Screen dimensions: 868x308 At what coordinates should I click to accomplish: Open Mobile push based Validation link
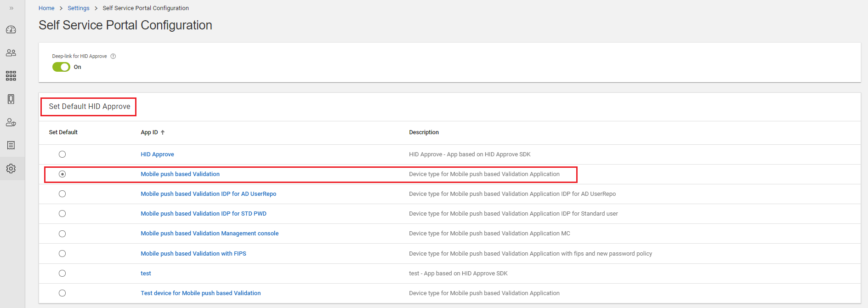point(180,174)
